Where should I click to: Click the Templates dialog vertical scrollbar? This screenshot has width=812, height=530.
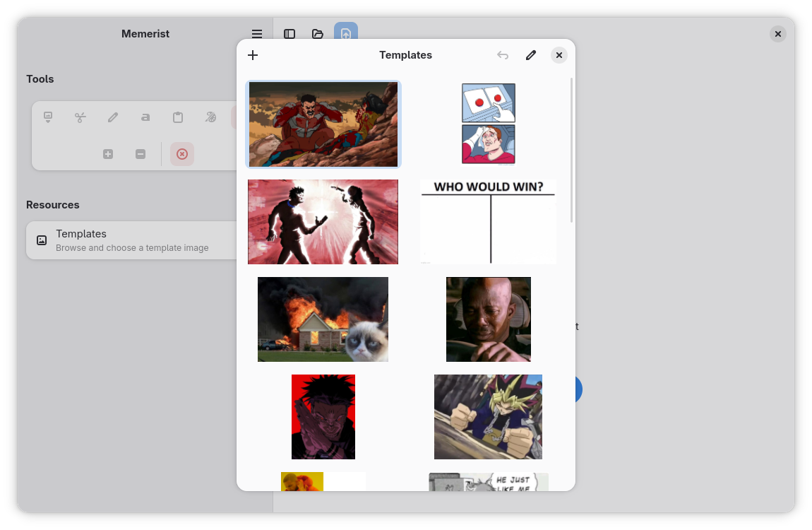pos(571,151)
